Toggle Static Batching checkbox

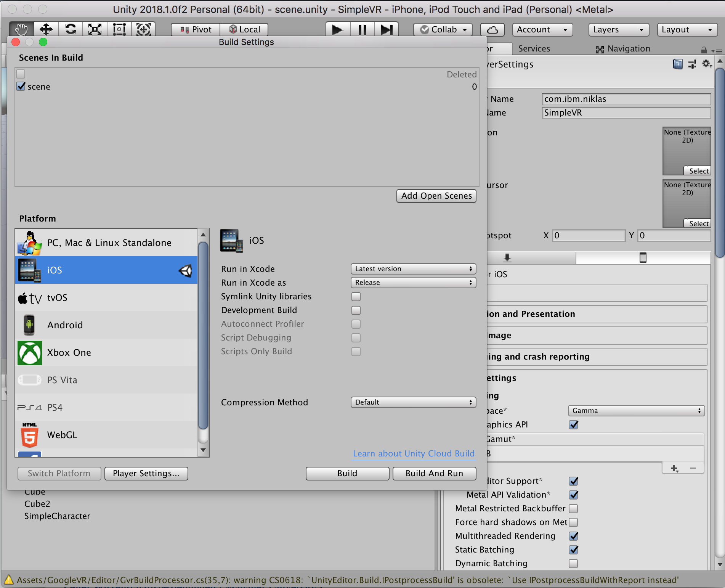click(574, 549)
